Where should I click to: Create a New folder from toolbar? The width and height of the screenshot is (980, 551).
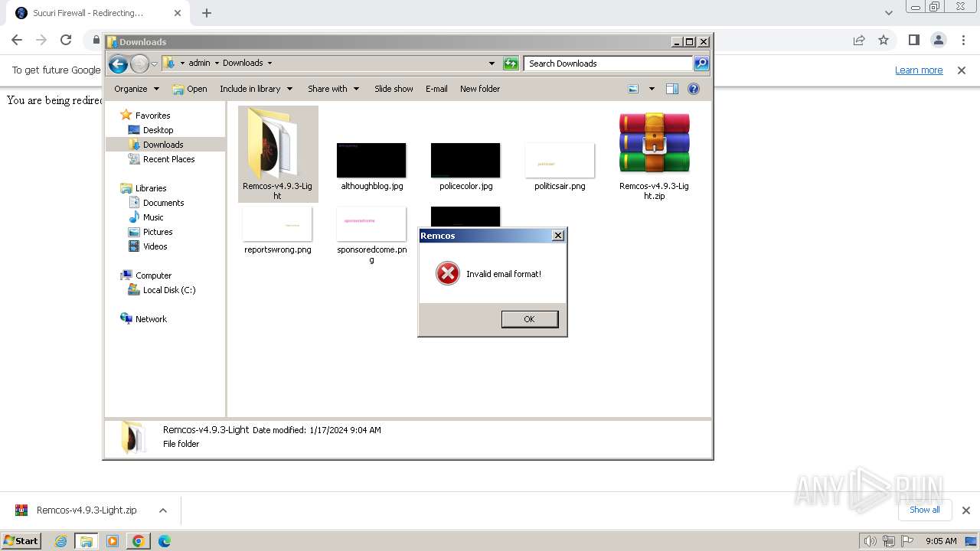tap(480, 89)
